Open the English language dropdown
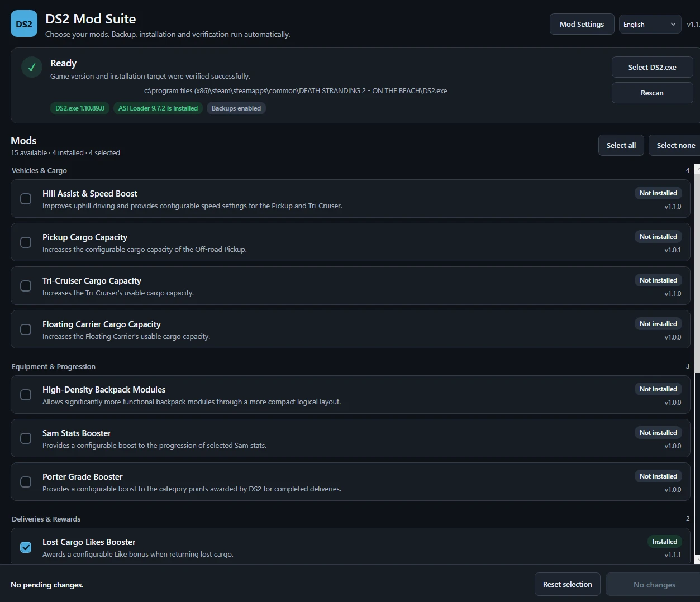 click(650, 24)
